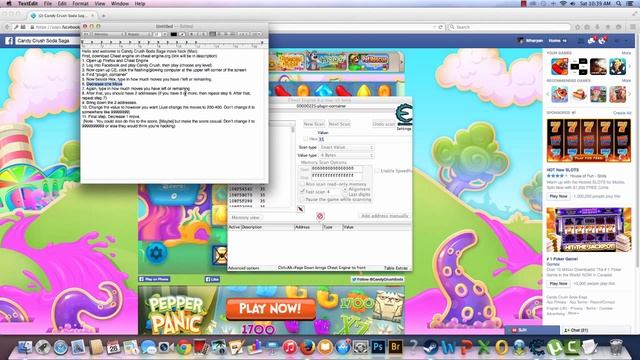Toggle the Fast scan checkbox

click(x=302, y=191)
